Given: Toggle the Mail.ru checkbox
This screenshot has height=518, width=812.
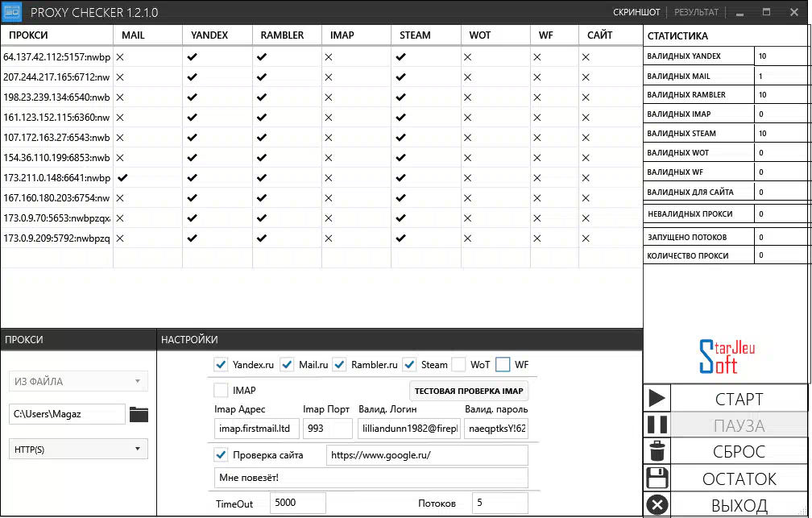Looking at the screenshot, I should [287, 365].
